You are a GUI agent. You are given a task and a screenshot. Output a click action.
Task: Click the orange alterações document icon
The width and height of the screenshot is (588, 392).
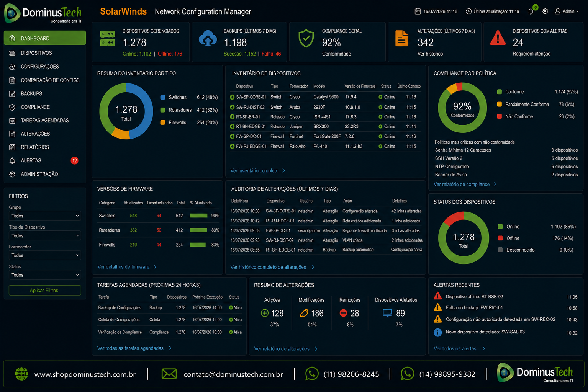[x=402, y=38]
